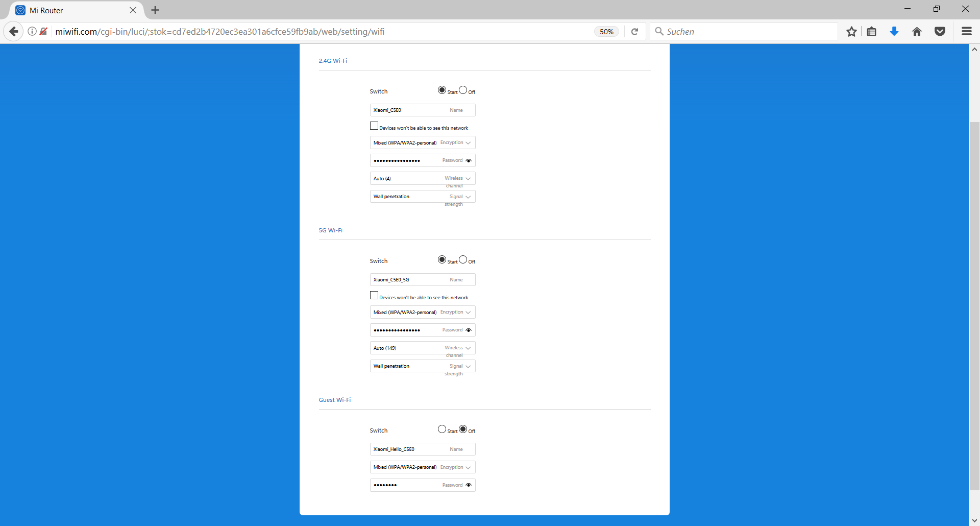Screen dimensions: 980x526
Task: Open the bookmarks list icon
Action: click(872, 32)
